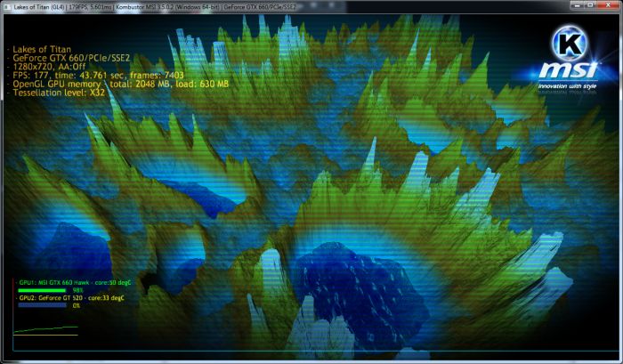Click the msi brand logo
The image size is (623, 364).
coord(568,70)
